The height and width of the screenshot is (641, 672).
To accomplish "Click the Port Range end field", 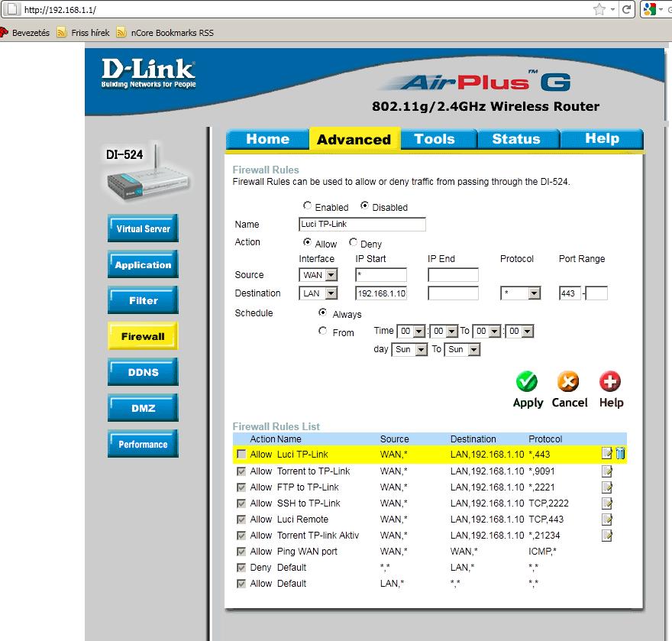I will tap(596, 293).
